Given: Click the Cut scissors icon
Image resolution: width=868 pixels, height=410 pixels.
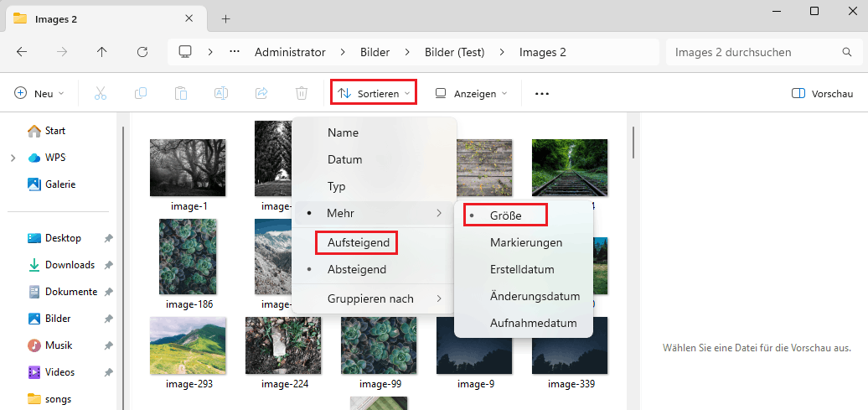Looking at the screenshot, I should [x=101, y=93].
